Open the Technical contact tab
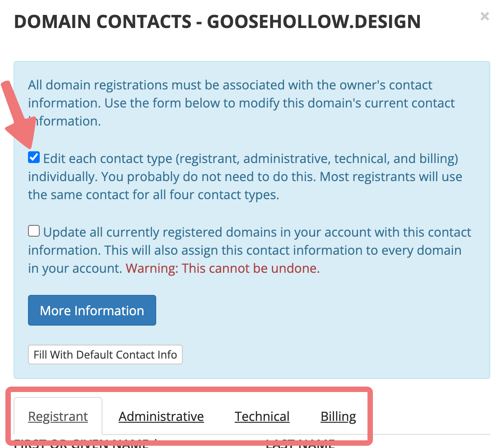Image resolution: width=502 pixels, height=448 pixels. click(x=262, y=416)
